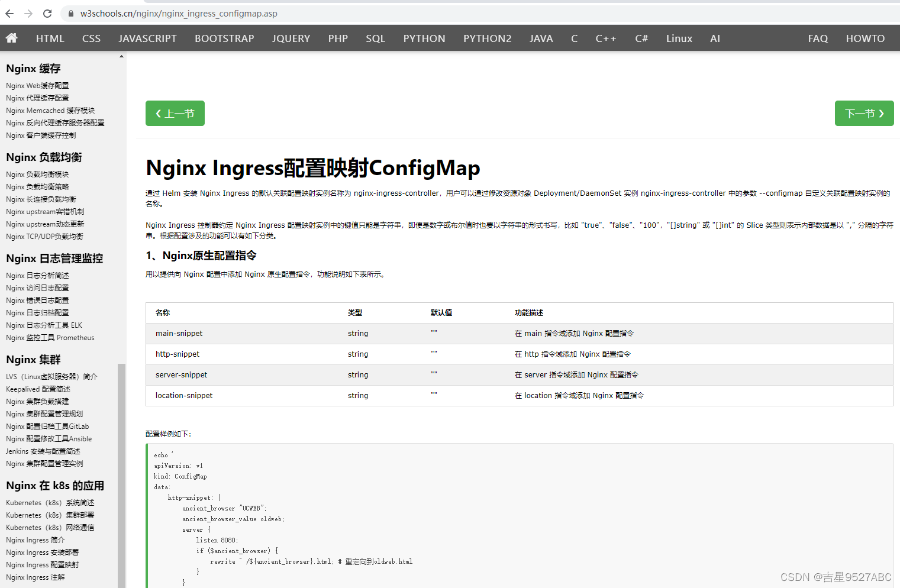
Task: Go to next section 下一节 button
Action: coord(864,113)
